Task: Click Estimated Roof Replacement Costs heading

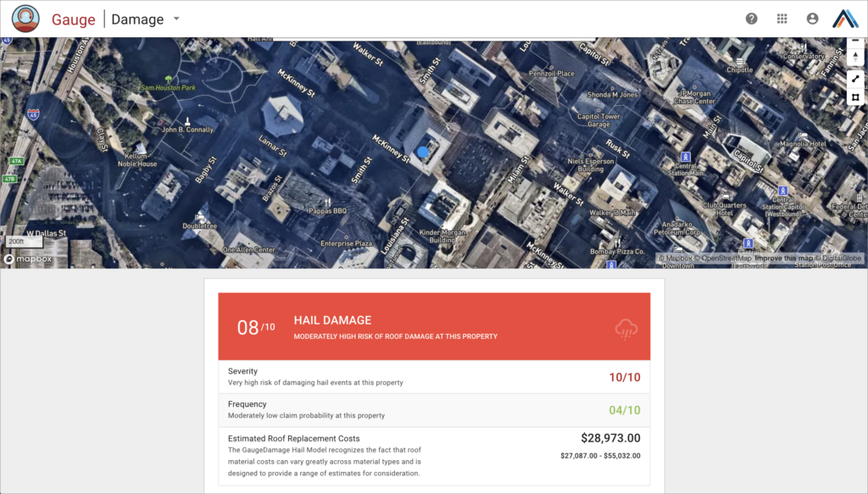Action: click(294, 439)
